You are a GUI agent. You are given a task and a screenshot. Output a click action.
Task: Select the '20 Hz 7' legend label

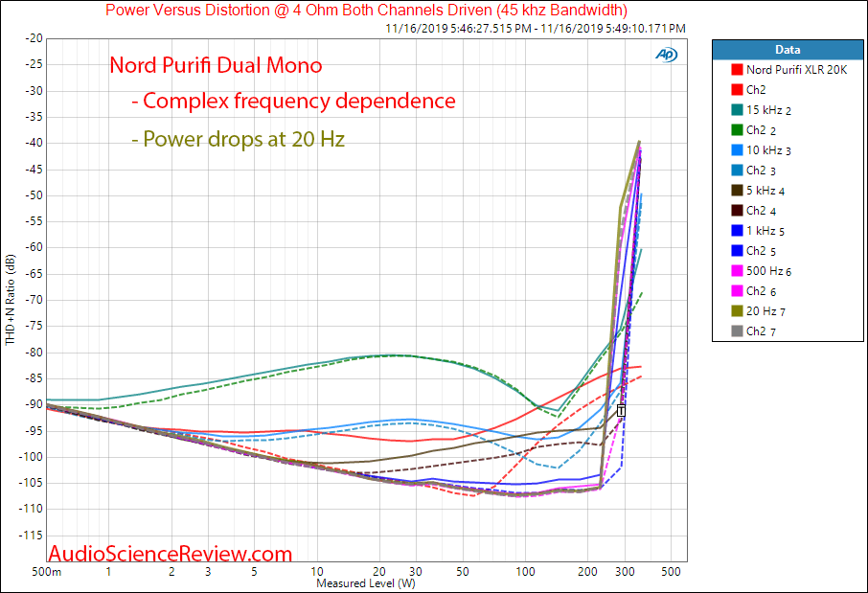[x=766, y=311]
